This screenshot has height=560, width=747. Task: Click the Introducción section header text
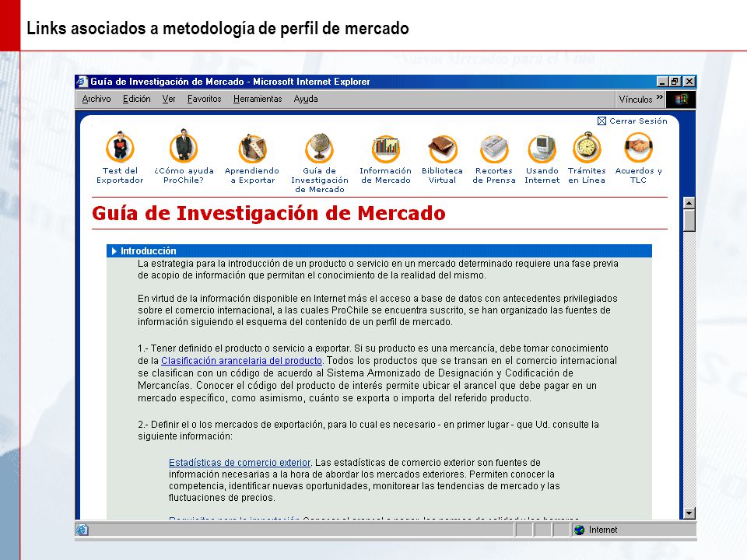point(148,251)
